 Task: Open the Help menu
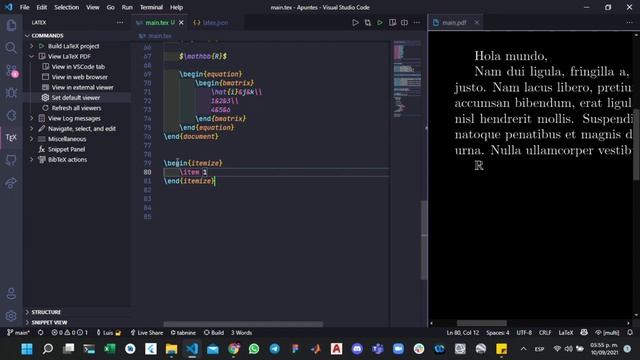(176, 7)
